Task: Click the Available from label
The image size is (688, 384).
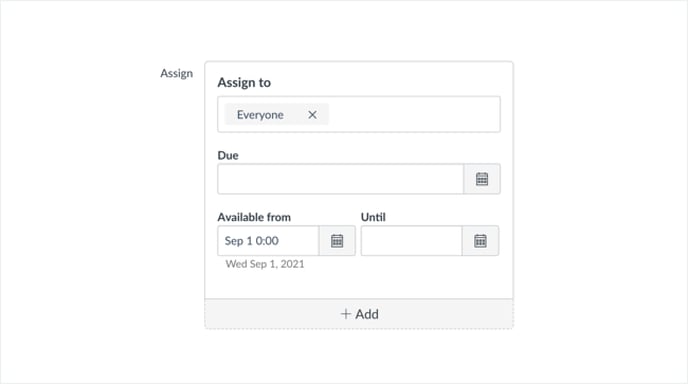Action: pos(254,217)
